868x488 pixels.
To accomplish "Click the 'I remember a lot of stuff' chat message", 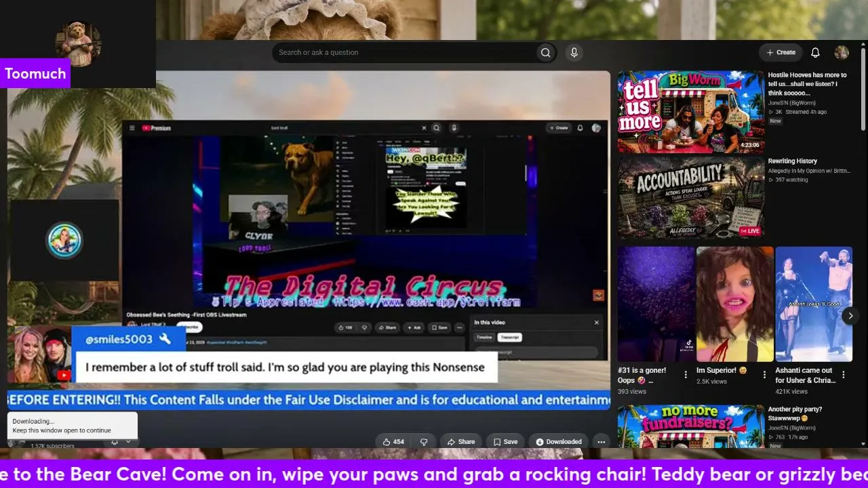I will pyautogui.click(x=285, y=367).
